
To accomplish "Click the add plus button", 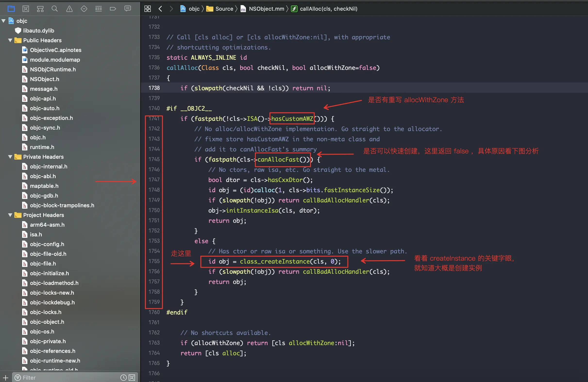I will pyautogui.click(x=5, y=377).
